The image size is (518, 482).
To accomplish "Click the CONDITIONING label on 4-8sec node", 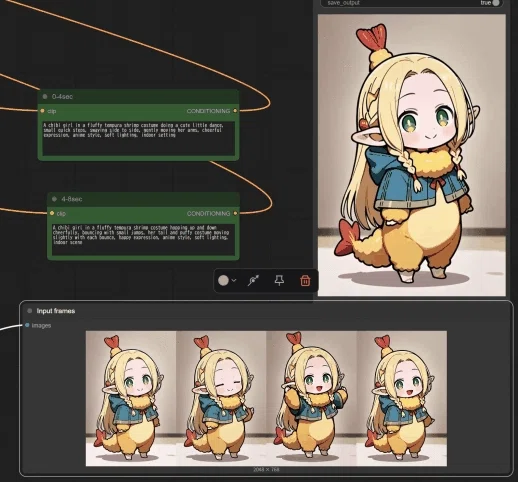I will tap(208, 213).
